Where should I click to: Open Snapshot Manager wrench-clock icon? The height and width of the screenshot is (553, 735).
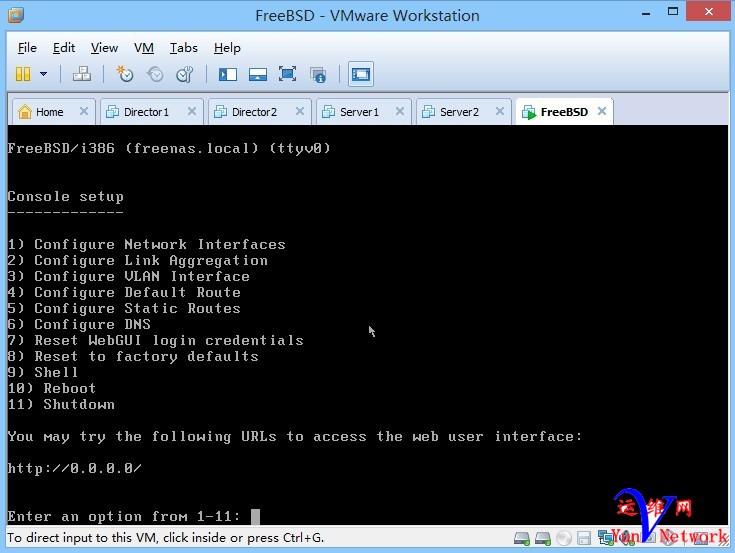pos(185,74)
